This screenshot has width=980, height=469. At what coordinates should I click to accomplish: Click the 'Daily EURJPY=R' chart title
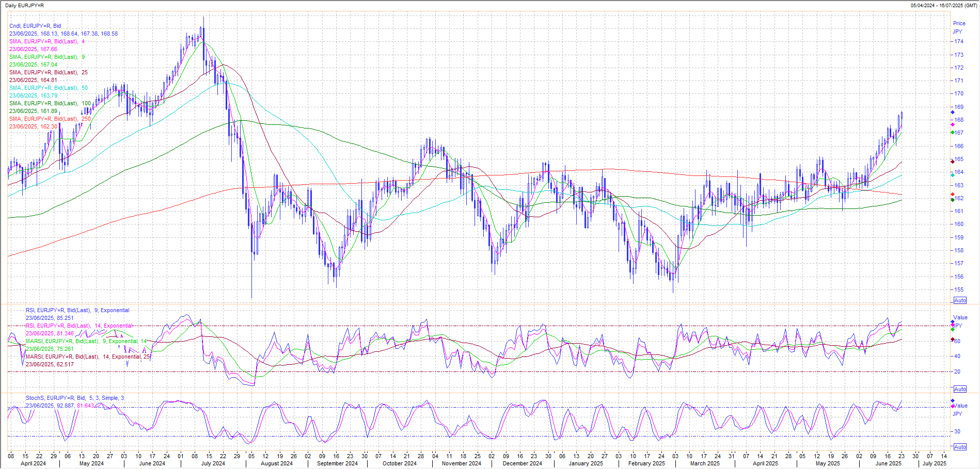pos(24,5)
